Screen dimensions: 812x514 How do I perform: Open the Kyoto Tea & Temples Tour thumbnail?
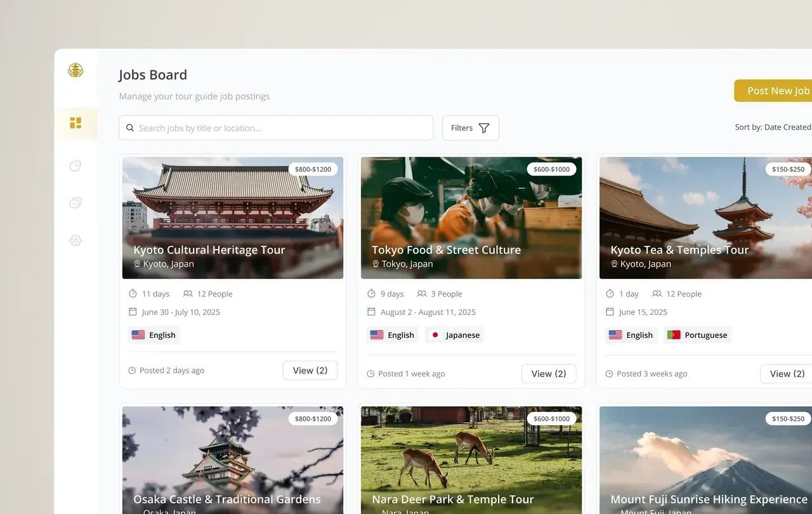coord(705,218)
